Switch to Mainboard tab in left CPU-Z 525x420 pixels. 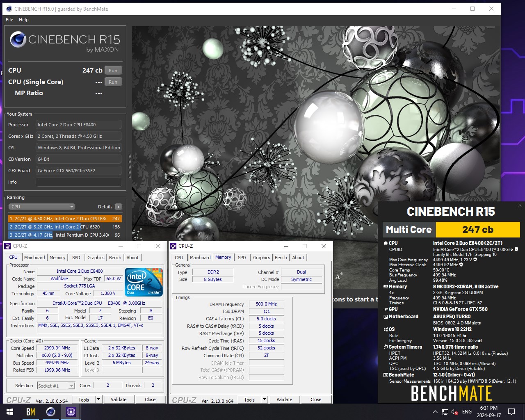click(x=34, y=258)
